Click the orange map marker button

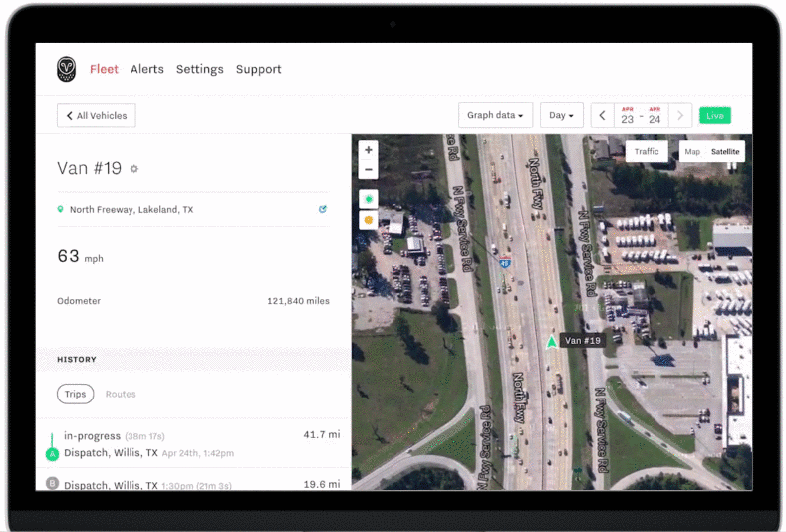[x=369, y=220]
